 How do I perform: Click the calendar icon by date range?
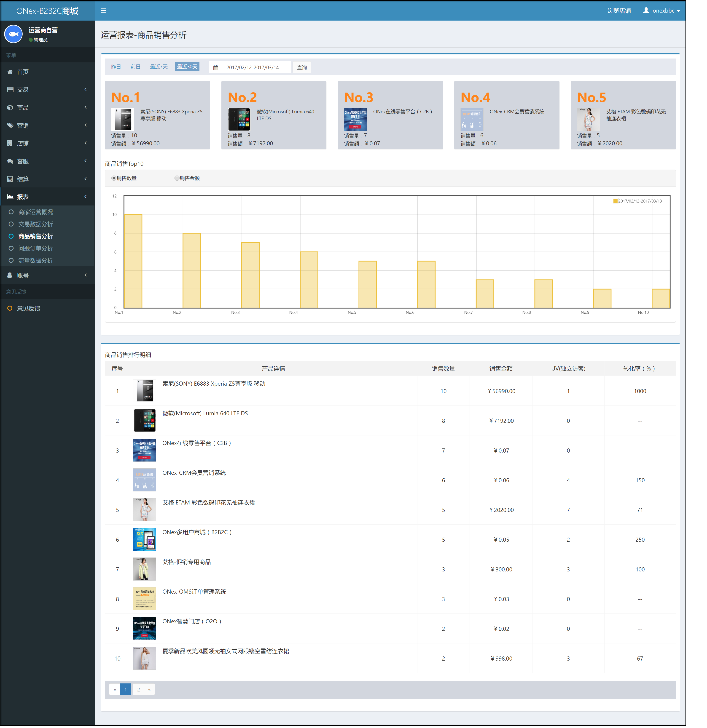pyautogui.click(x=216, y=67)
